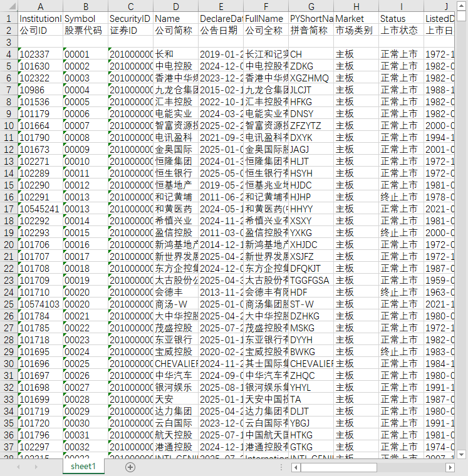Click symbol cell 00027
The image size is (468, 476).
pos(86,387)
